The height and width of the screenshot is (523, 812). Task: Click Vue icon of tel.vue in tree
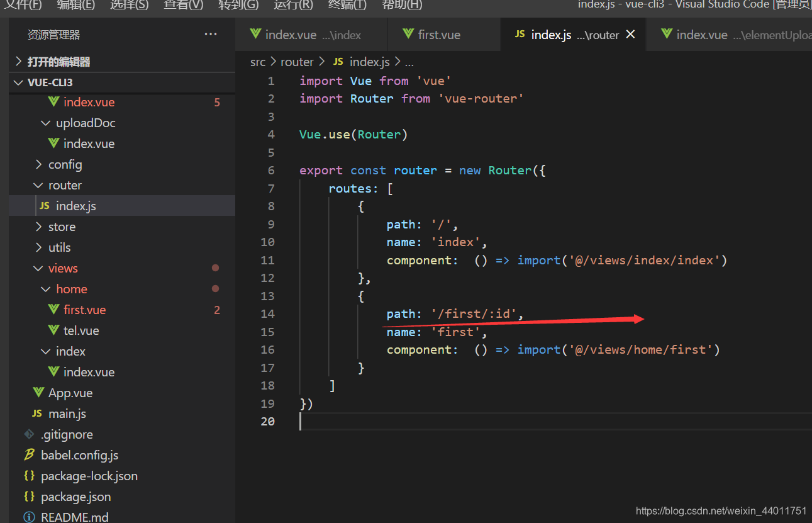(x=53, y=330)
